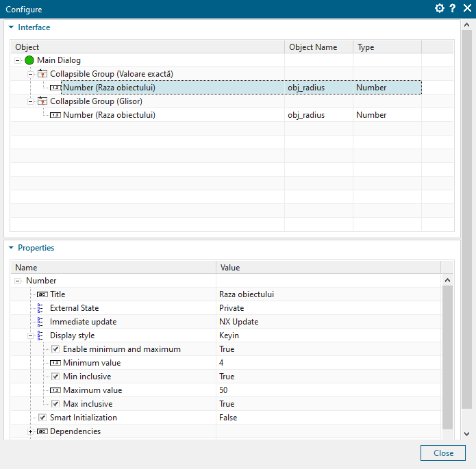Collapse the Glisor group node
The image size is (476, 469).
(x=30, y=101)
